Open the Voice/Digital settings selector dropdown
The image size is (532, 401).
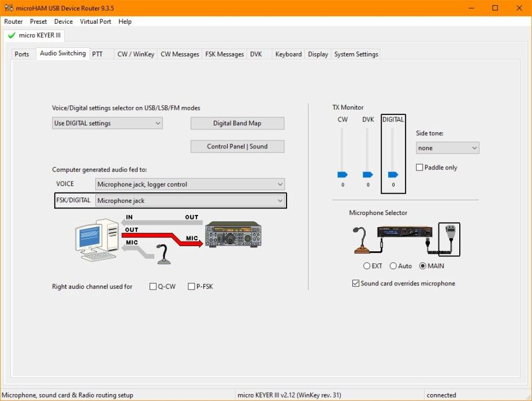click(x=107, y=123)
